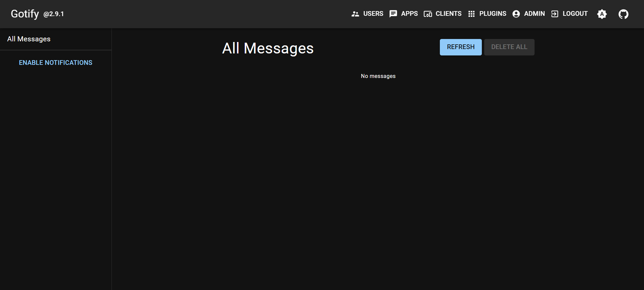Click the "No messages" text
Image resolution: width=644 pixels, height=290 pixels.
(x=378, y=76)
